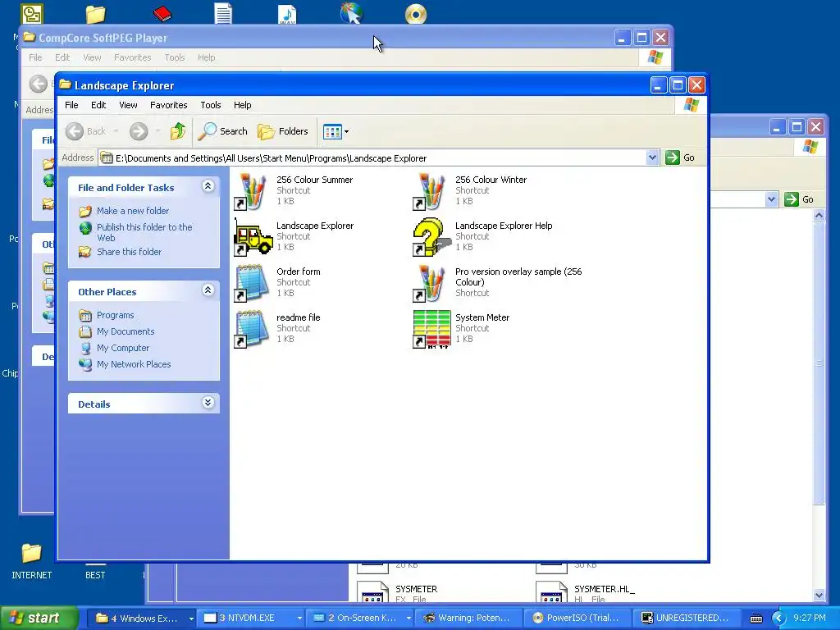Expand the Details panel
The height and width of the screenshot is (630, 840).
tap(208, 403)
